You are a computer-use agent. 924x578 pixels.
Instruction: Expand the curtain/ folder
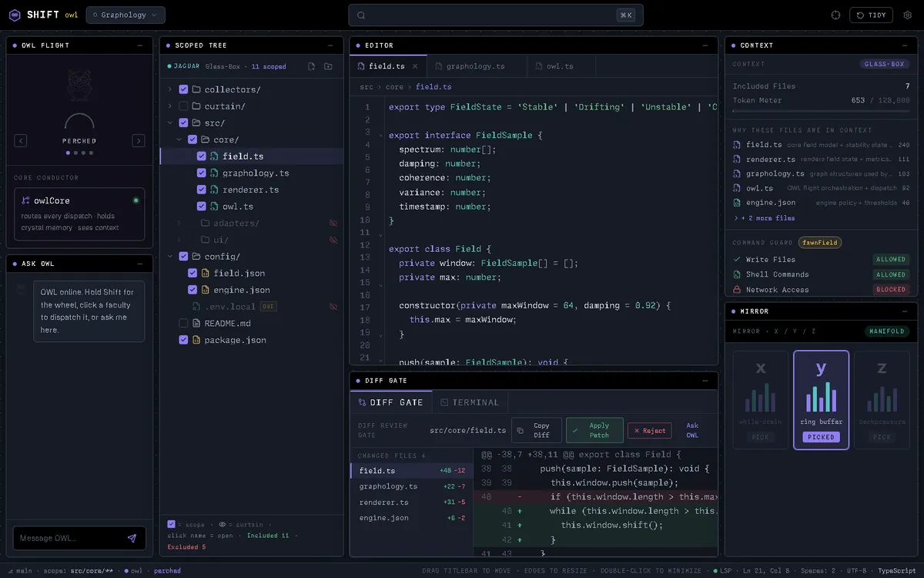[170, 106]
